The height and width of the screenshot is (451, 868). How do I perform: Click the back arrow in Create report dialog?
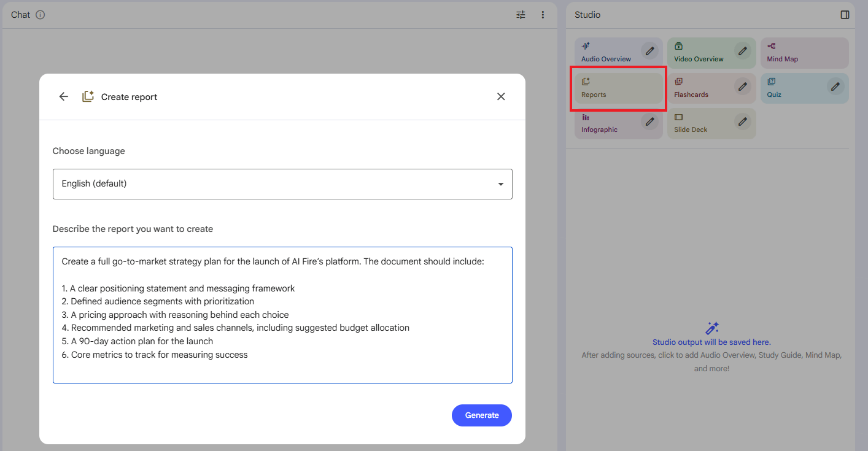click(x=64, y=96)
